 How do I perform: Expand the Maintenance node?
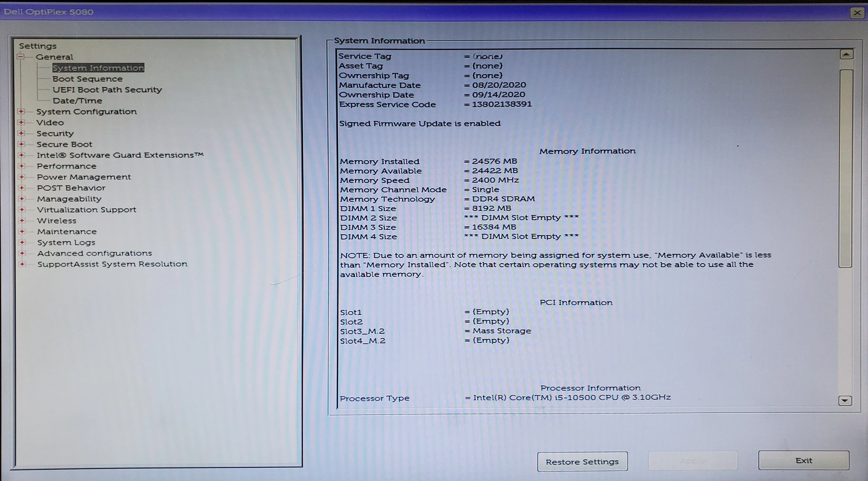[22, 231]
